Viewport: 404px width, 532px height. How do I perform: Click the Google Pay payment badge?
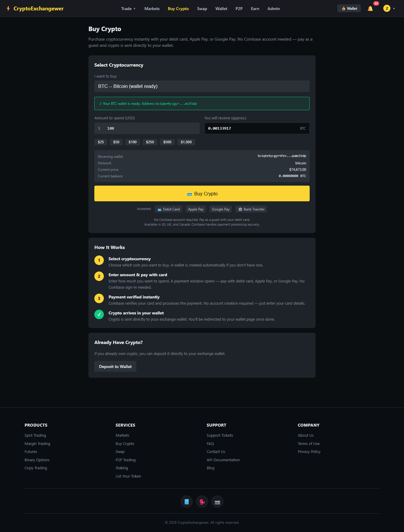221,209
